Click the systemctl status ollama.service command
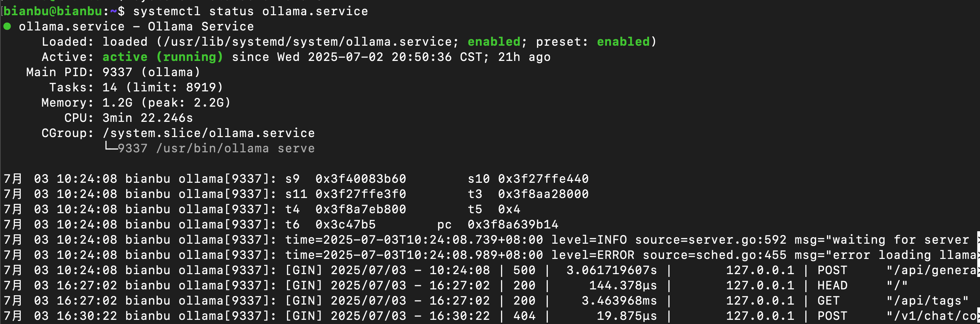This screenshot has width=980, height=324. (x=250, y=11)
